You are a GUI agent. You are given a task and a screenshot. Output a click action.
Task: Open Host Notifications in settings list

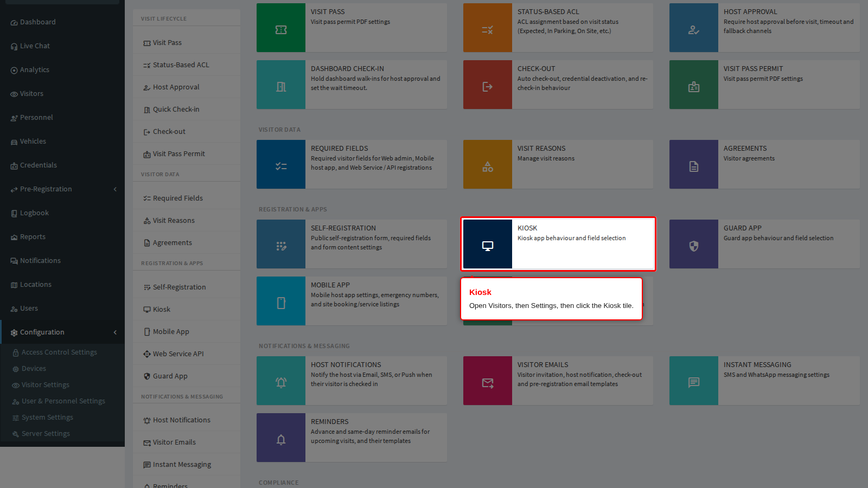point(187,420)
